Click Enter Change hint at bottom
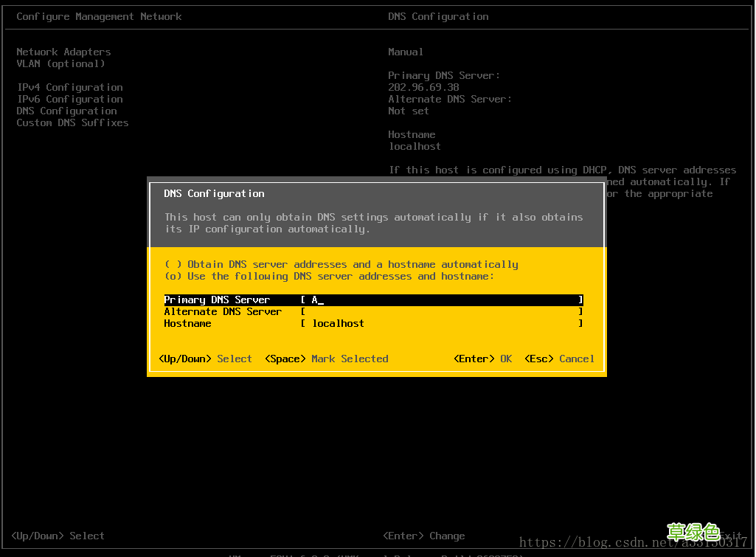 click(424, 536)
